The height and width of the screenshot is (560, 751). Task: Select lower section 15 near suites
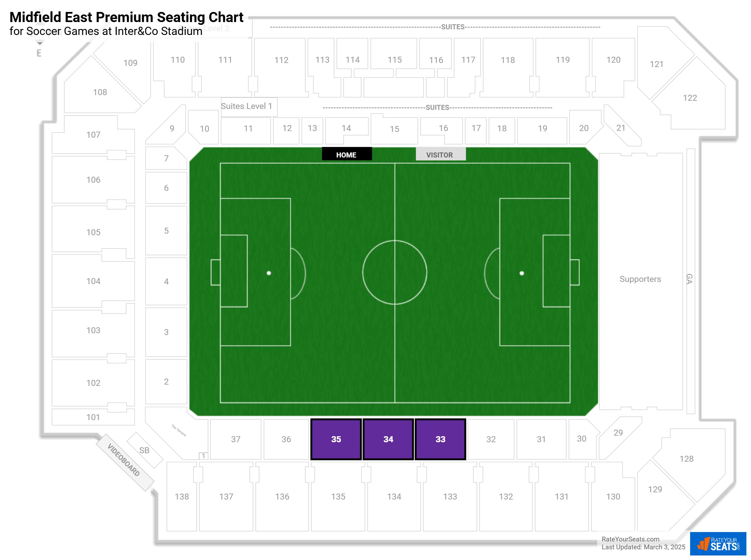coord(394,129)
